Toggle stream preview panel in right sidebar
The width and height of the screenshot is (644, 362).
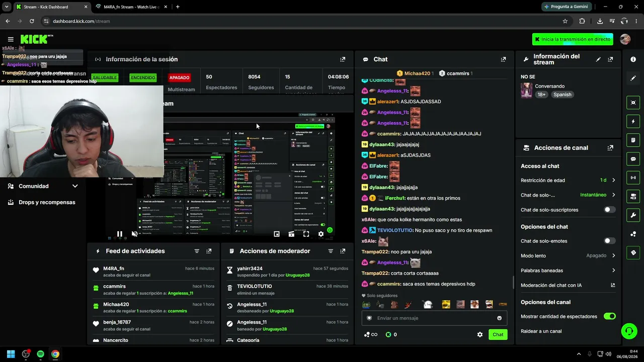pos(633,103)
